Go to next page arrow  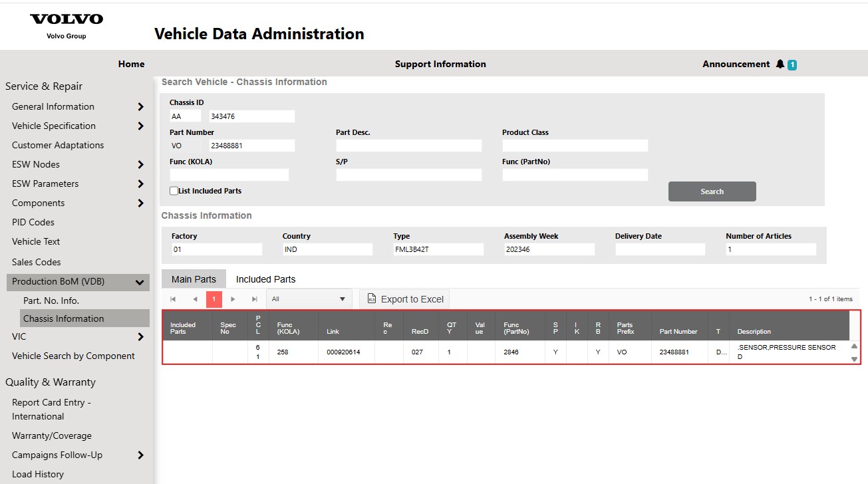click(233, 299)
